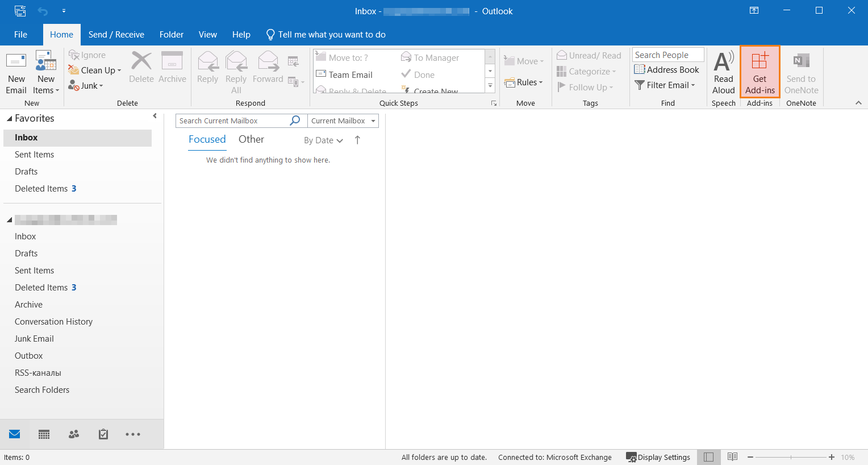The height and width of the screenshot is (465, 868).
Task: Click the search magnifier icon
Action: [295, 121]
